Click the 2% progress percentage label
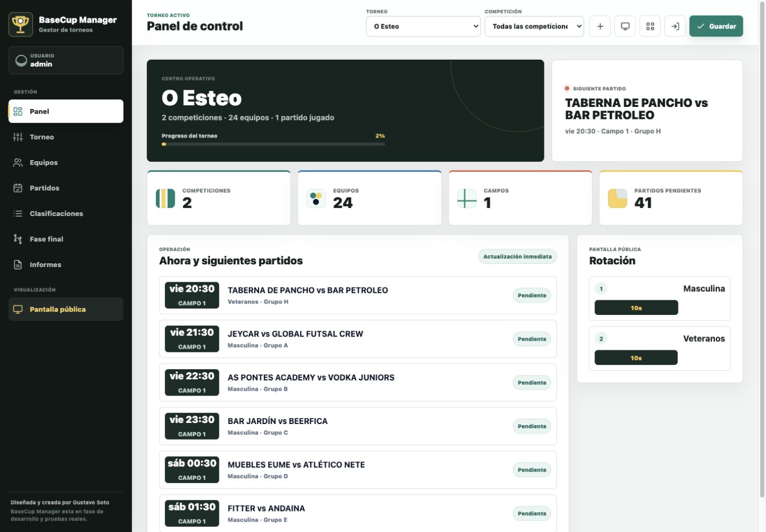The image size is (766, 532). pos(380,136)
